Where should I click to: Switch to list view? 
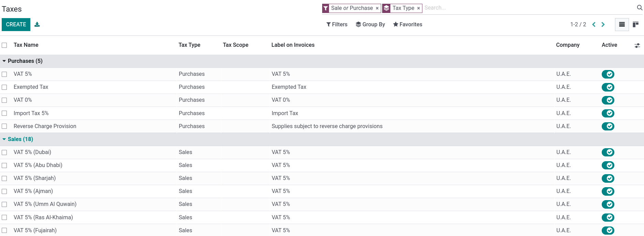[622, 25]
